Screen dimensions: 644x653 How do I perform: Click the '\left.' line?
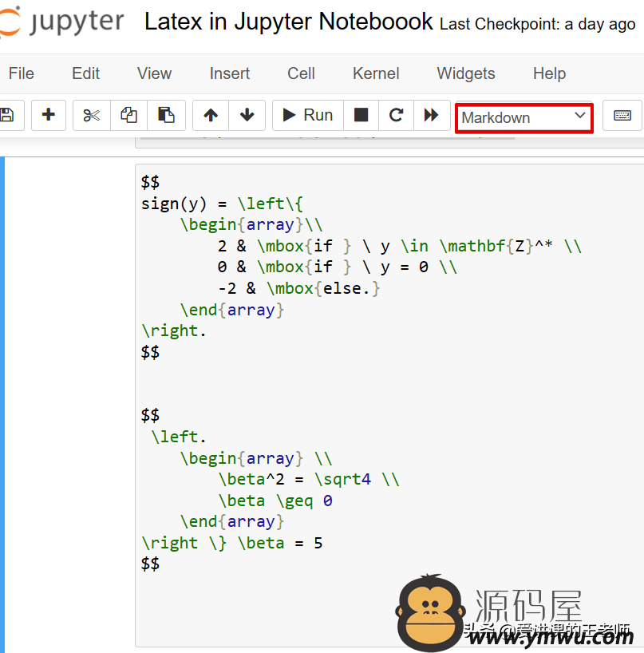179,437
